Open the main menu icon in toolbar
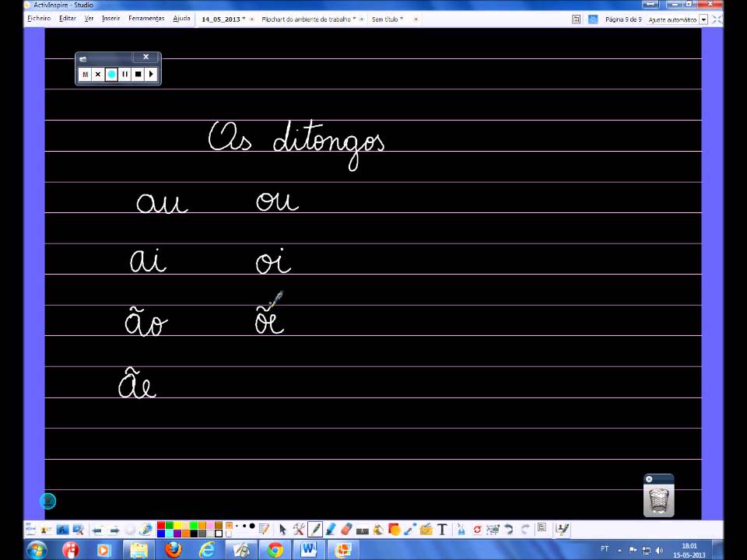This screenshot has width=747, height=560. (x=31, y=529)
